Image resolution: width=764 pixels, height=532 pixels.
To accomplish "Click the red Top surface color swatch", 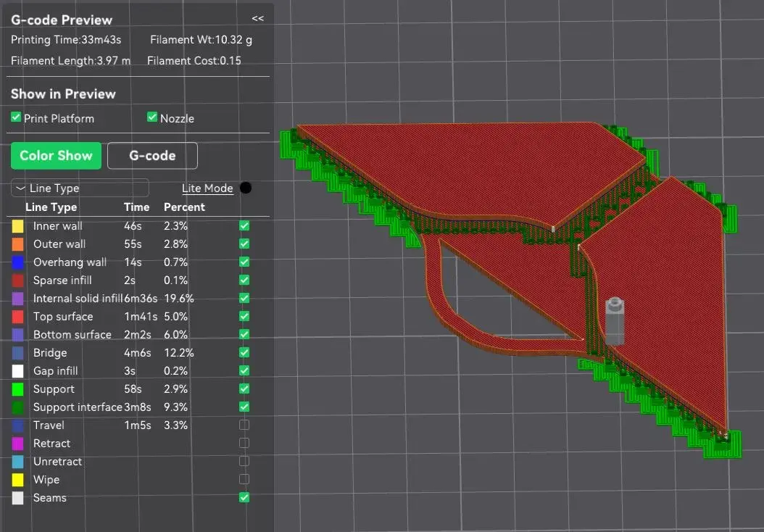I will (17, 317).
